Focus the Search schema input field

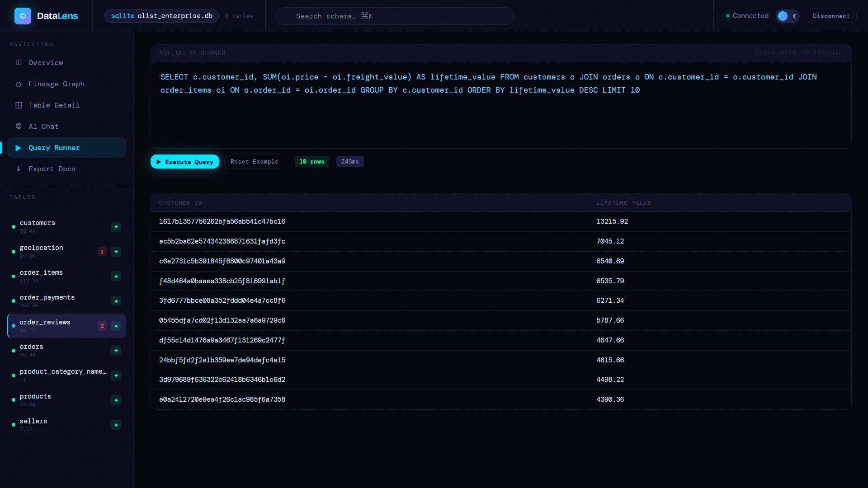click(x=394, y=16)
